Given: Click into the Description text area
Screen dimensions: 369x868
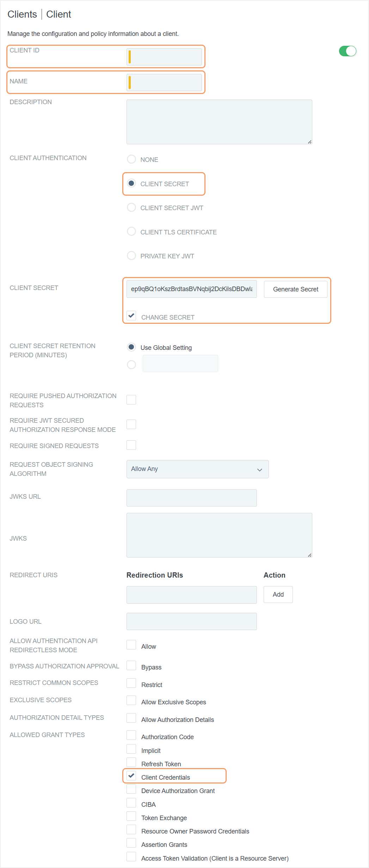Looking at the screenshot, I should point(219,122).
